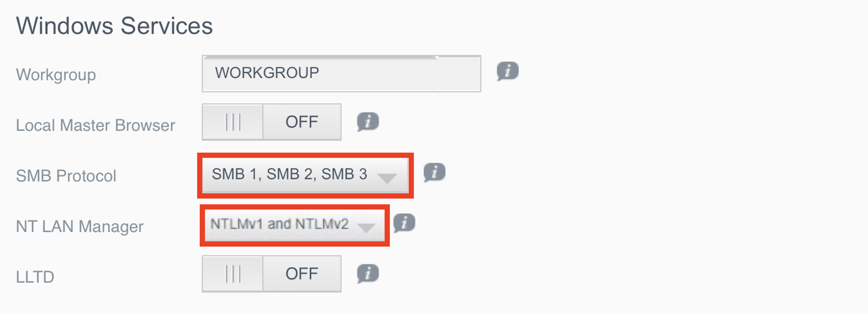
Task: Click the Windows Services section heading
Action: pos(114,26)
